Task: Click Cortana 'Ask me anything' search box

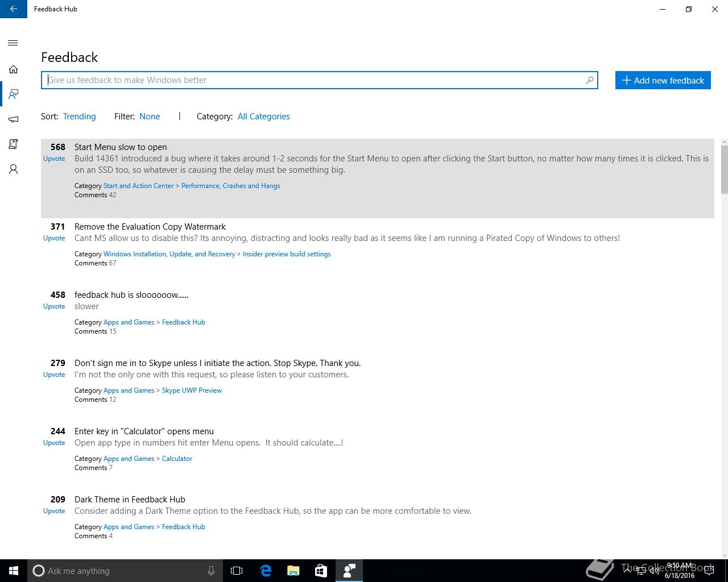Action: click(124, 571)
